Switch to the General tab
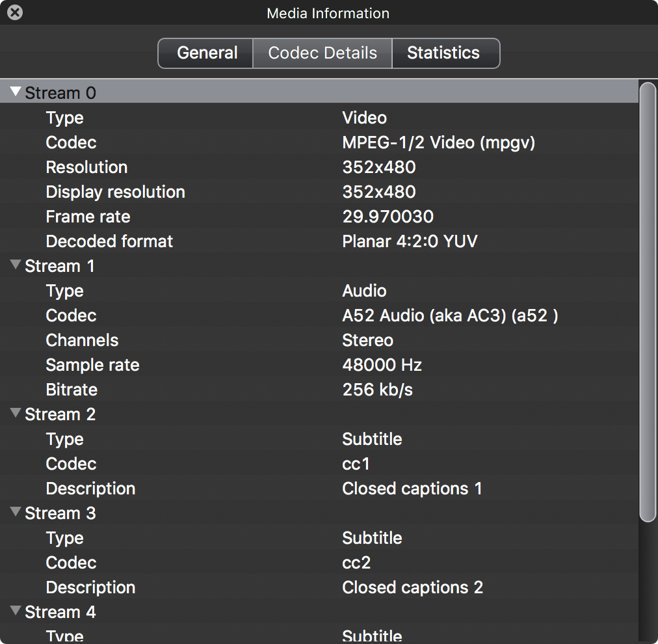658x644 pixels. [x=207, y=53]
